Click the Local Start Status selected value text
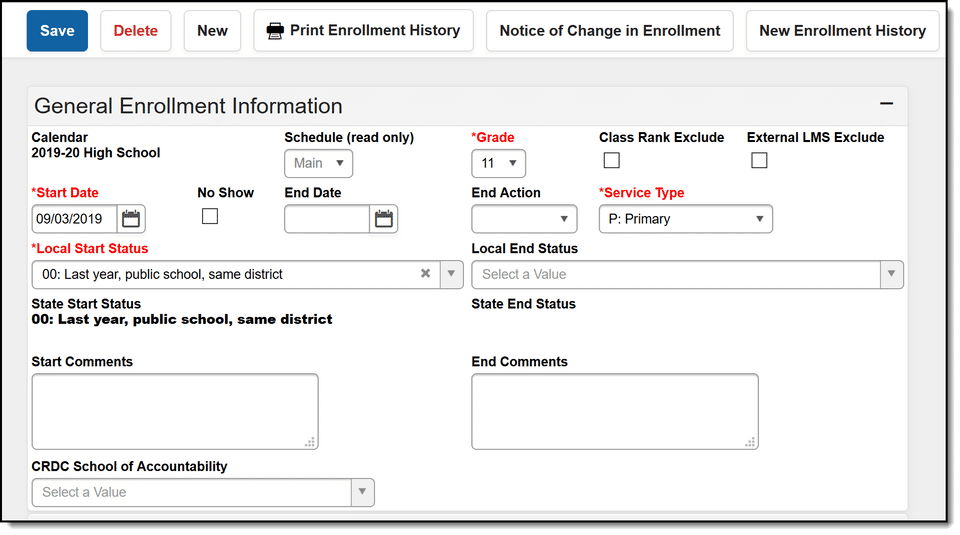This screenshot has width=960, height=535. (x=162, y=274)
